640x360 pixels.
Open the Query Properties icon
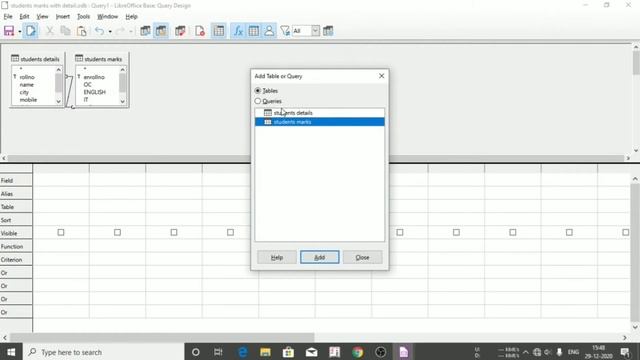pyautogui.click(x=328, y=31)
